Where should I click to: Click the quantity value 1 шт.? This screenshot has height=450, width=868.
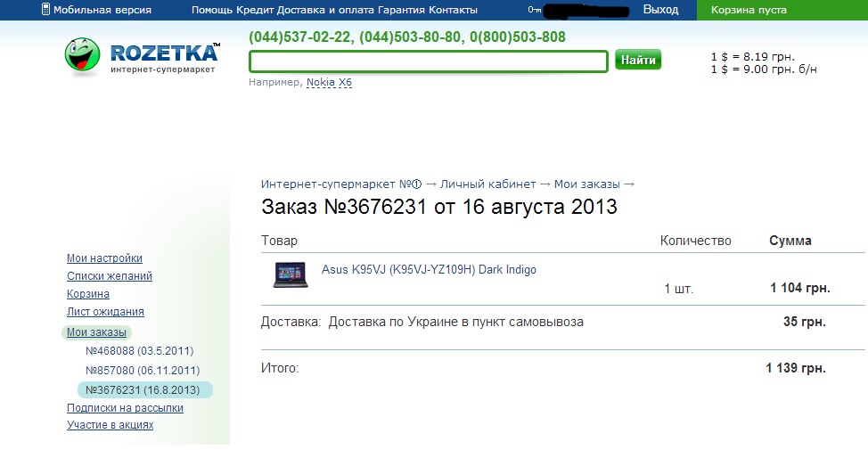(x=679, y=289)
